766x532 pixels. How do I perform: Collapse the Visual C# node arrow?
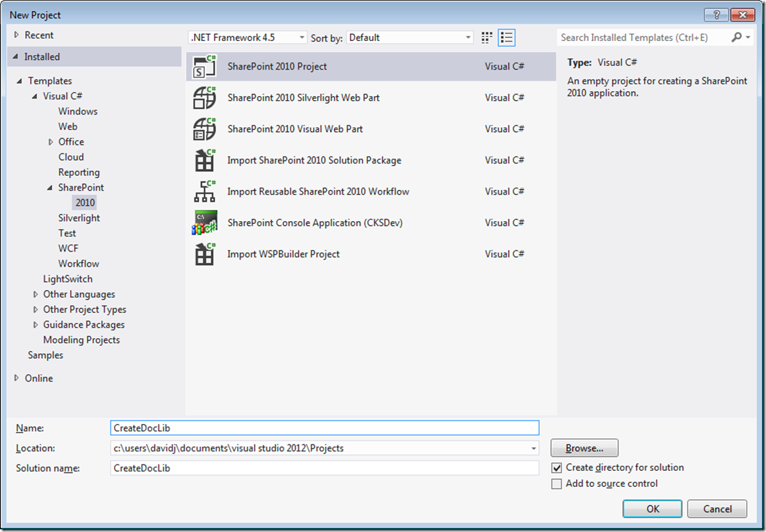tap(35, 96)
